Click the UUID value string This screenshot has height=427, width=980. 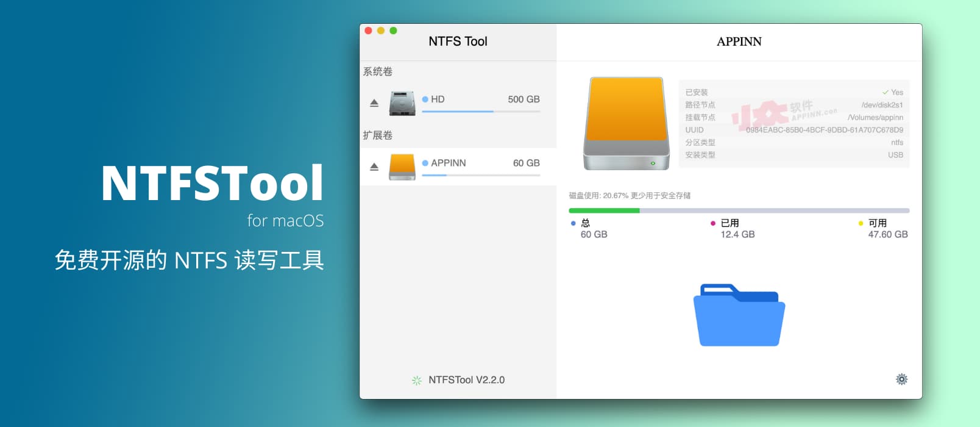825,130
